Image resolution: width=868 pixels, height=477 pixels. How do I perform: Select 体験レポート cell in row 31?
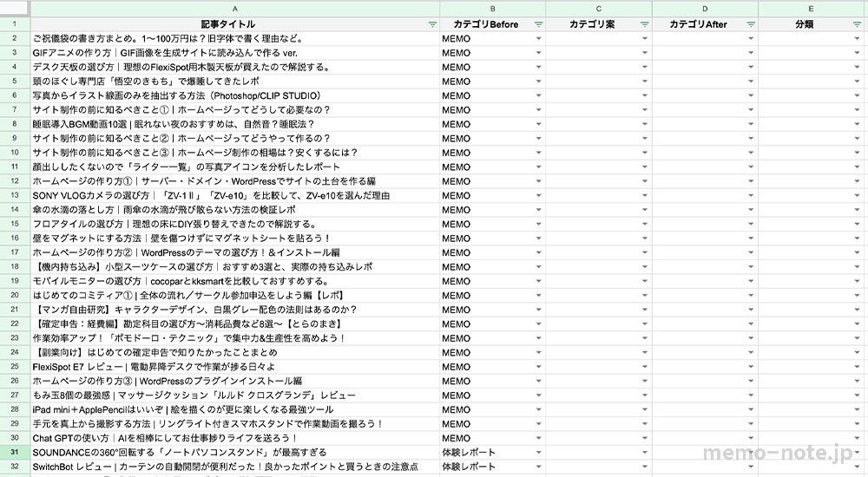point(493,452)
